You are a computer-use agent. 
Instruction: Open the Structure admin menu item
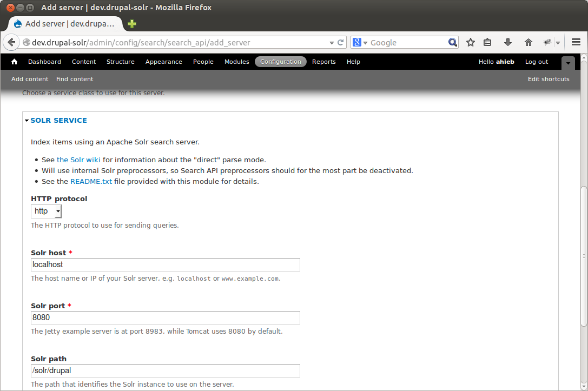point(121,62)
